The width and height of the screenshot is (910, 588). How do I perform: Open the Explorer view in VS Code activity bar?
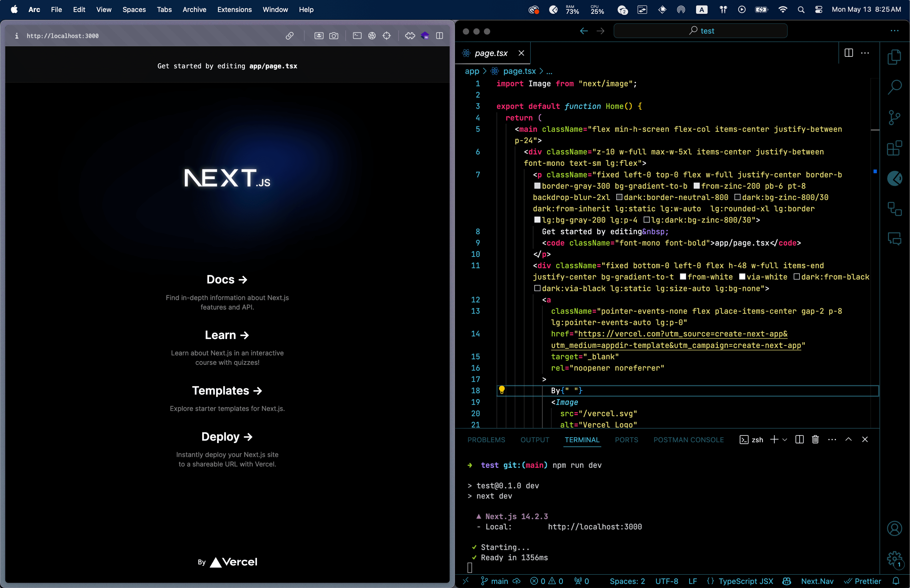coord(894,57)
